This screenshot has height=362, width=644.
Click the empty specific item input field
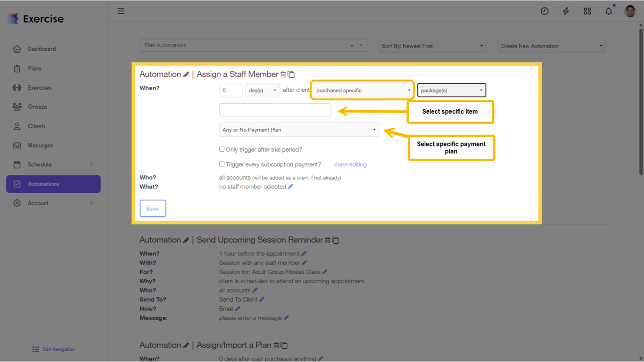[275, 109]
